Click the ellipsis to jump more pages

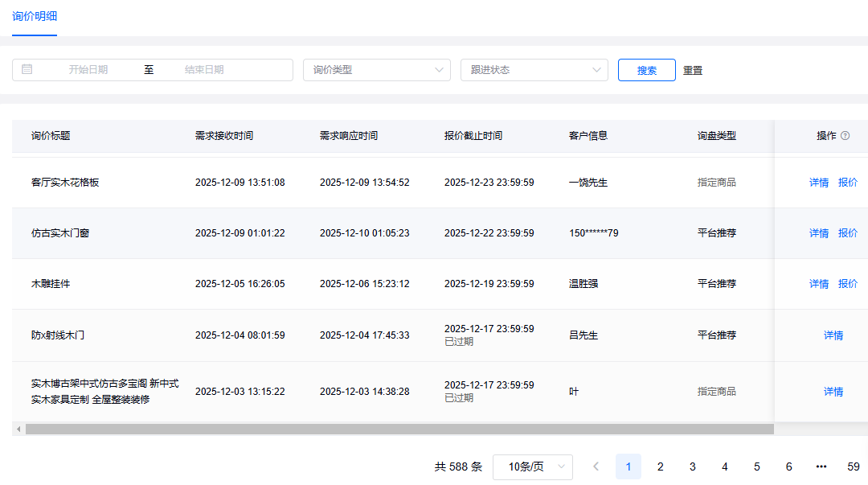click(x=821, y=467)
